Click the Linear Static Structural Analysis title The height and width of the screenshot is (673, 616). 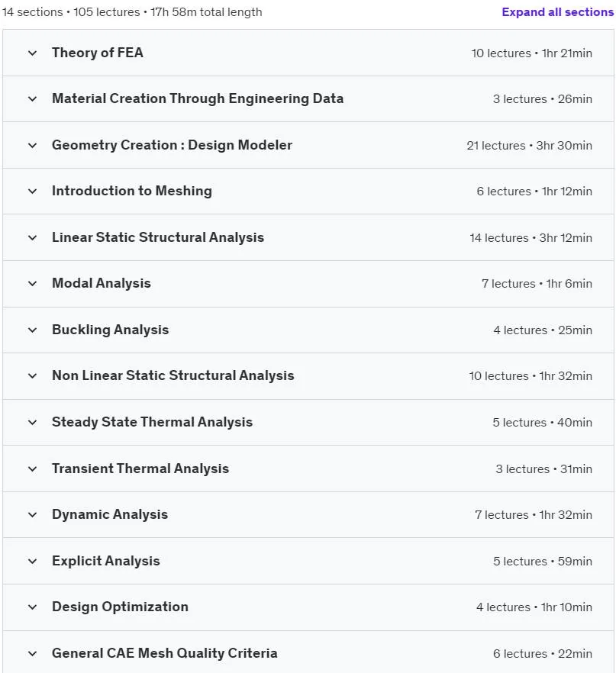[x=158, y=237]
